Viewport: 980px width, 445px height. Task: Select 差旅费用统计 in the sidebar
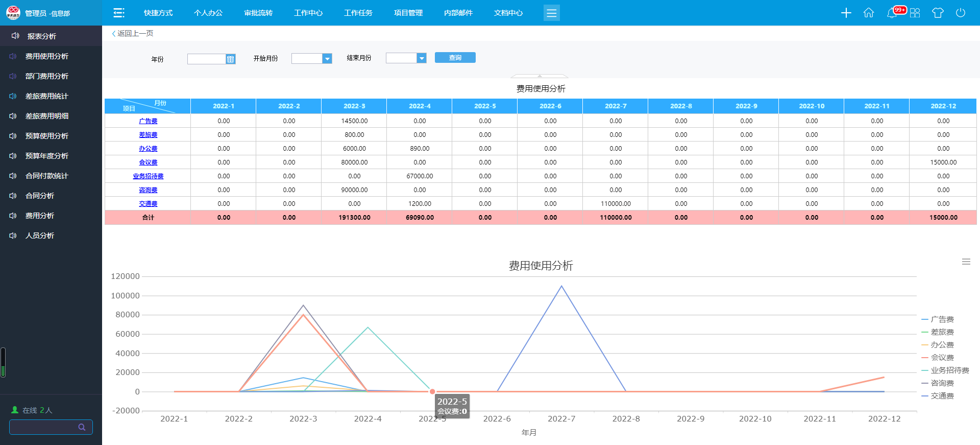pyautogui.click(x=46, y=96)
